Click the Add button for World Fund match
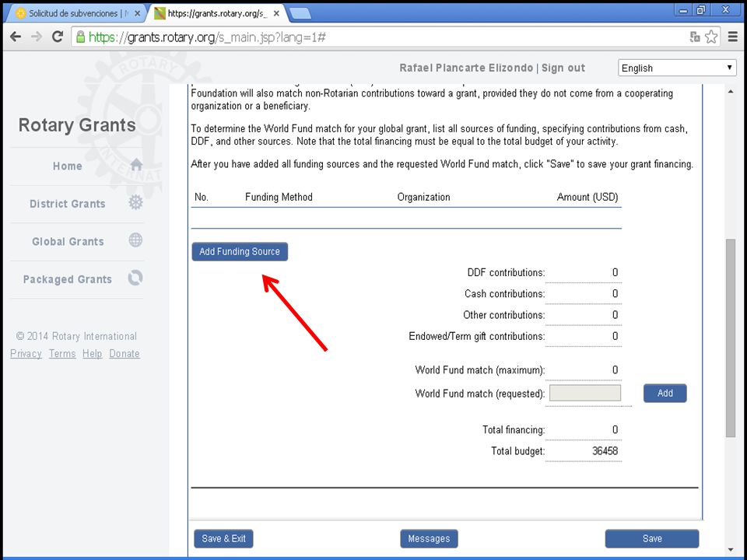Image resolution: width=747 pixels, height=560 pixels. (x=665, y=393)
